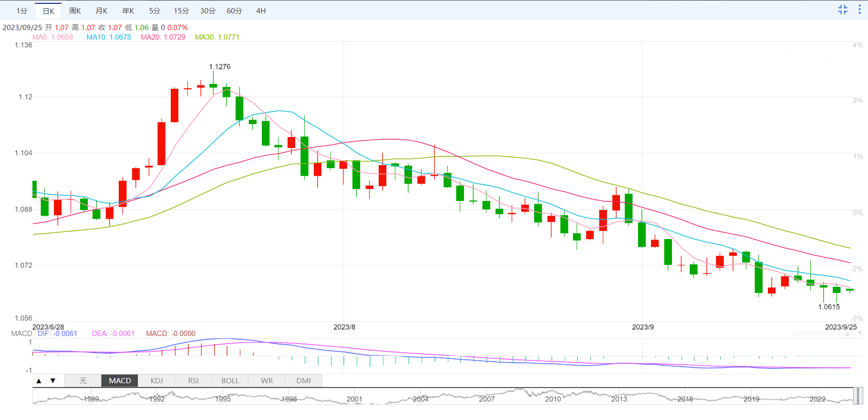Click the gray up triangle under 2023/9/25

coord(847,334)
